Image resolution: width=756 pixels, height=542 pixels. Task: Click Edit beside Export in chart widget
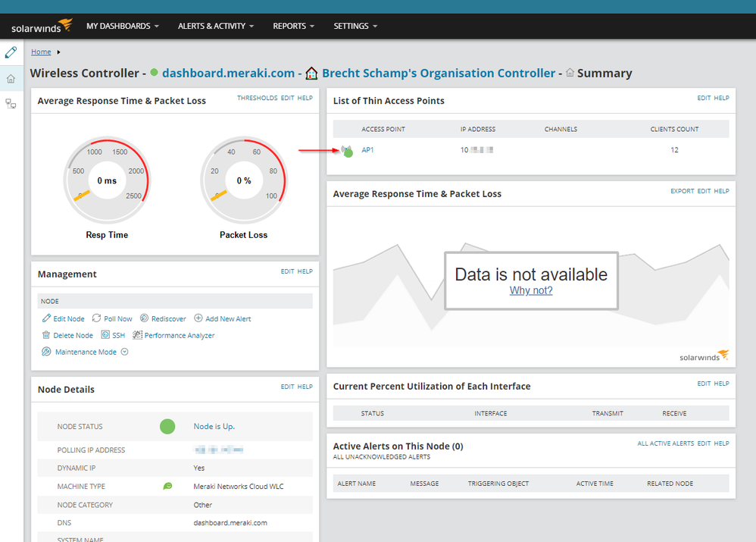[704, 191]
